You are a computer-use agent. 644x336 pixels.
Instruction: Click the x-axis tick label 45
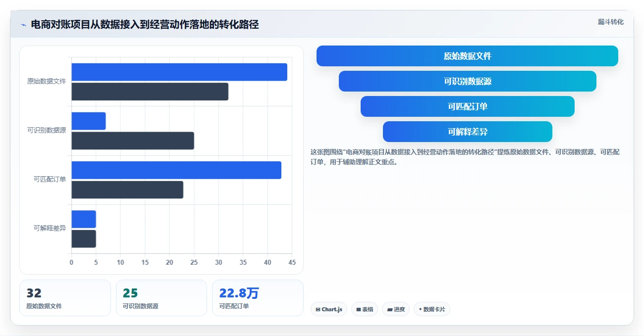[x=292, y=262]
